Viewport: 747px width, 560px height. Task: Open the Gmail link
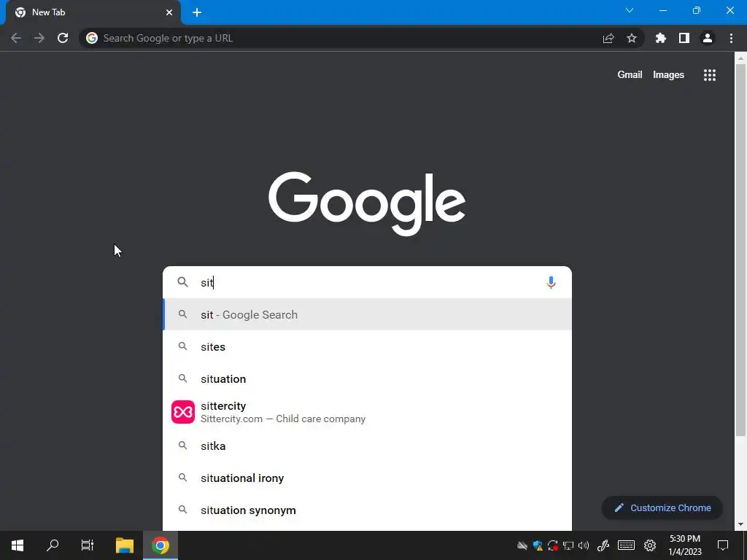point(630,75)
